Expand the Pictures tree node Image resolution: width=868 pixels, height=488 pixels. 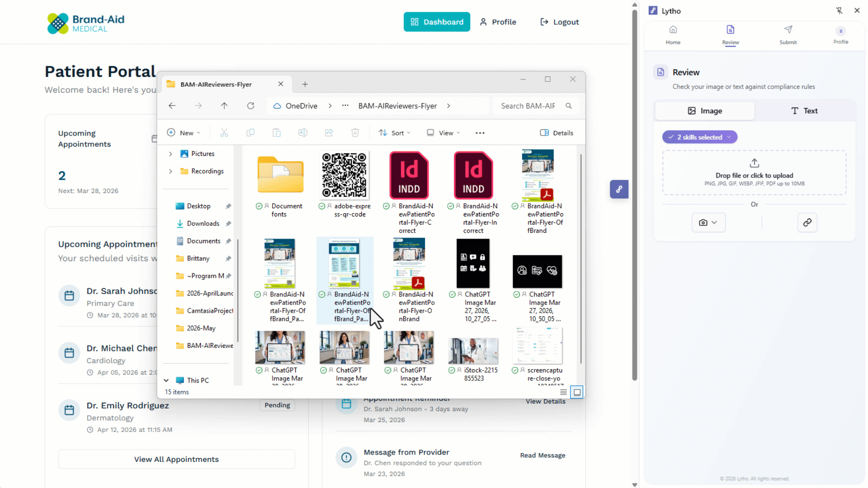170,154
